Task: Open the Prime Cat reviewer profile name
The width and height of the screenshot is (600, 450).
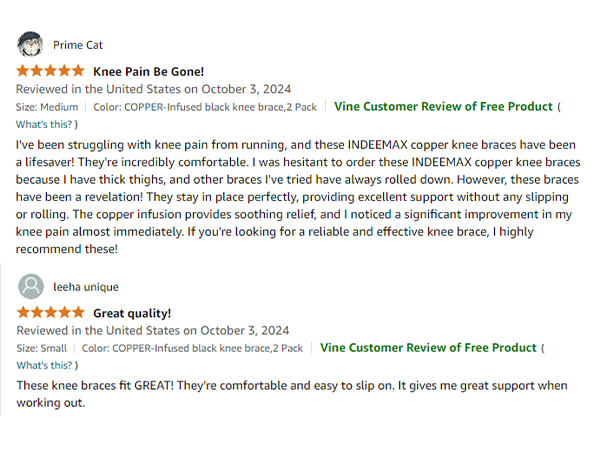Action: pos(78,45)
